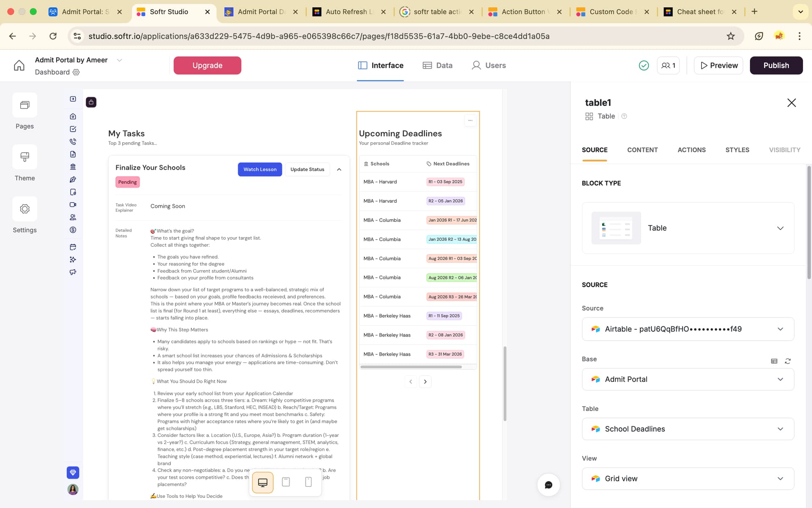The height and width of the screenshot is (508, 812).
Task: Click the pen nib icon in sidebar
Action: (73, 179)
